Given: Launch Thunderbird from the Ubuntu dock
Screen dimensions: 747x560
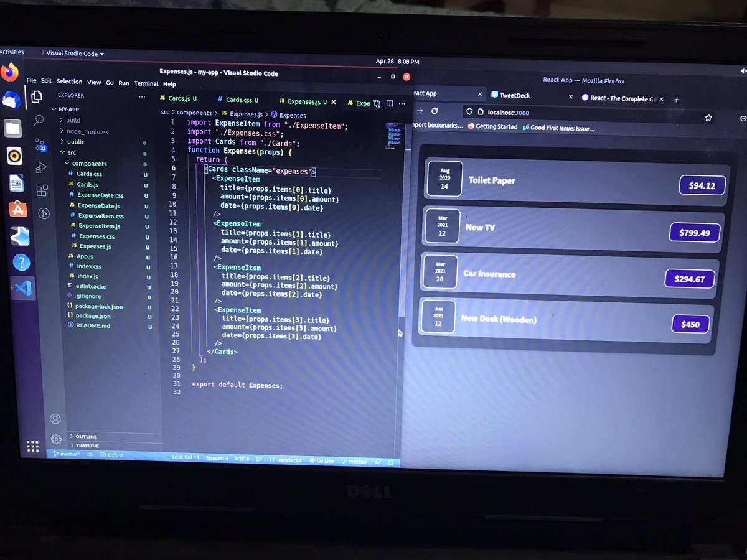Looking at the screenshot, I should point(11,100).
